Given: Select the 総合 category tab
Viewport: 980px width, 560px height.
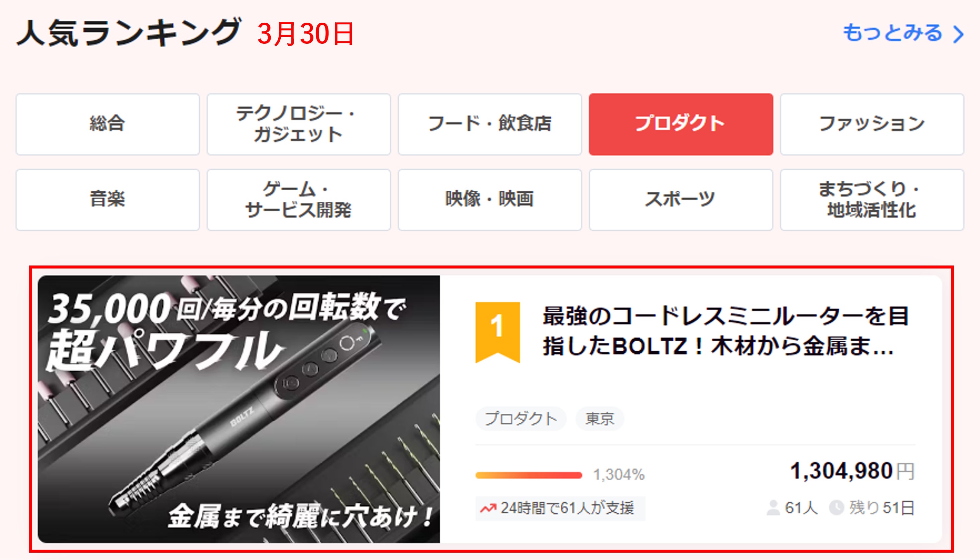Looking at the screenshot, I should 108,124.
